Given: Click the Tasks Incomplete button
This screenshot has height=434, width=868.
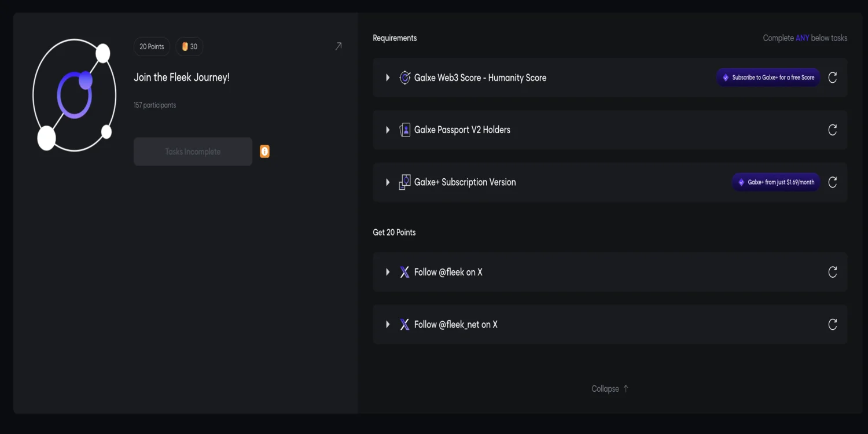Looking at the screenshot, I should [193, 152].
